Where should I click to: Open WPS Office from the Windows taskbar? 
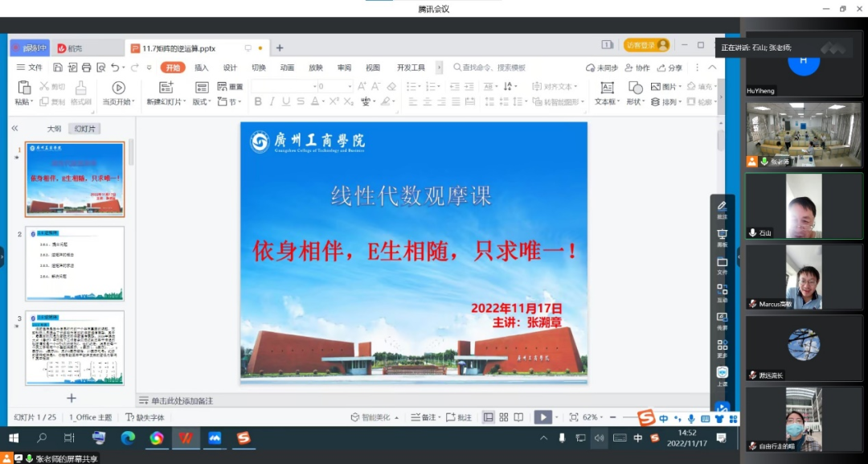coord(186,438)
